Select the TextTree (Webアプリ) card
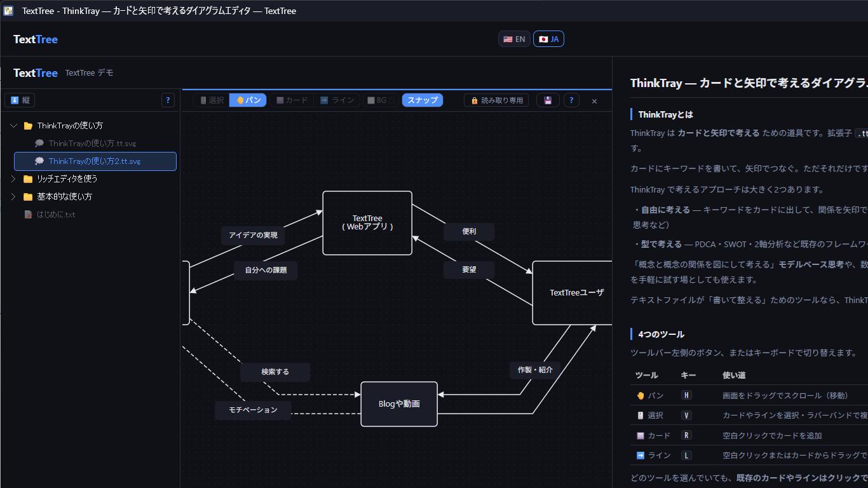 tap(367, 223)
